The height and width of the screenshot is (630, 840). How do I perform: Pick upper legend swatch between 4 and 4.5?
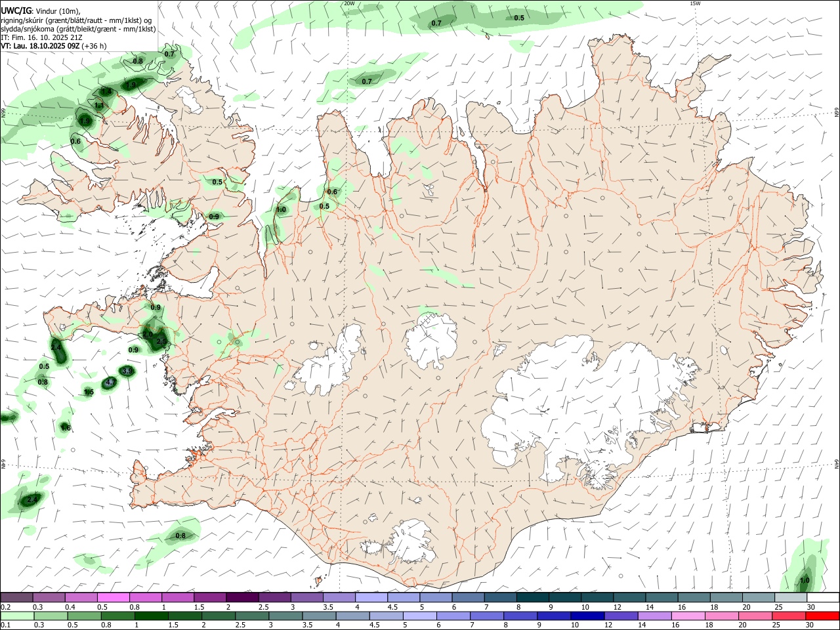click(370, 598)
